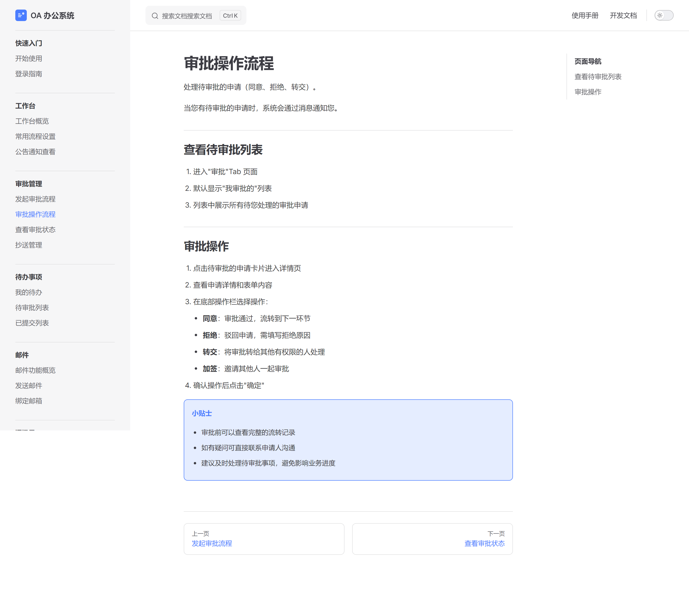
Task: Open 开始使用 in the sidebar
Action: [x=28, y=58]
